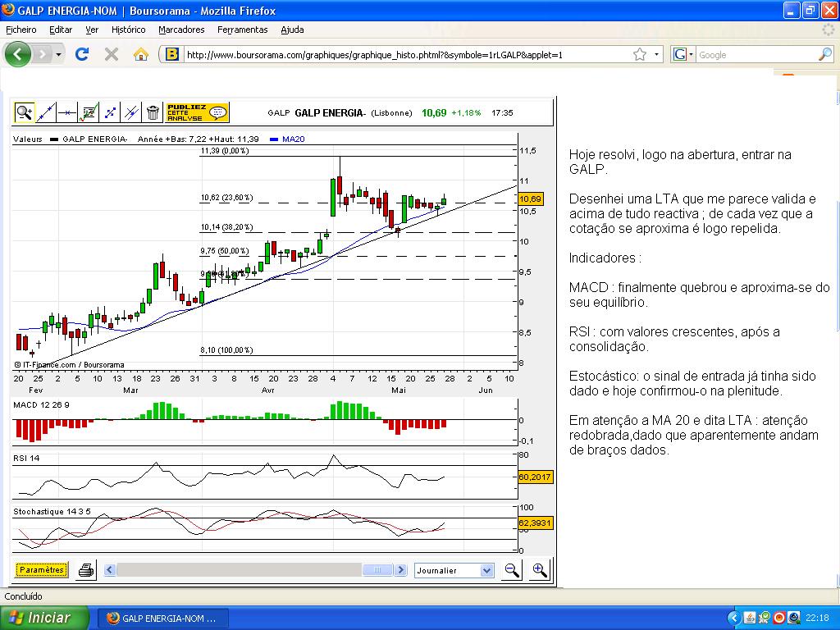Image resolution: width=840 pixels, height=630 pixels.
Task: Print the chart with the printer icon
Action: 86,570
